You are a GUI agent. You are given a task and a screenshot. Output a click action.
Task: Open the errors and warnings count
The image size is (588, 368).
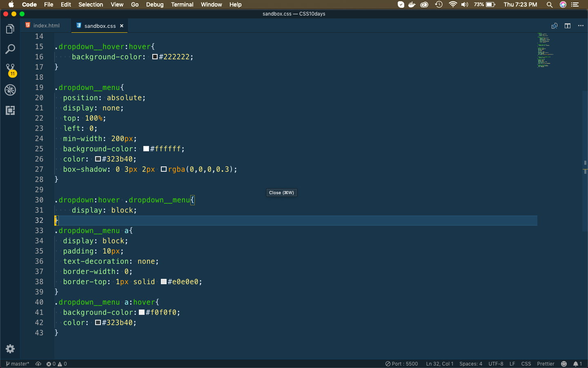[57, 364]
